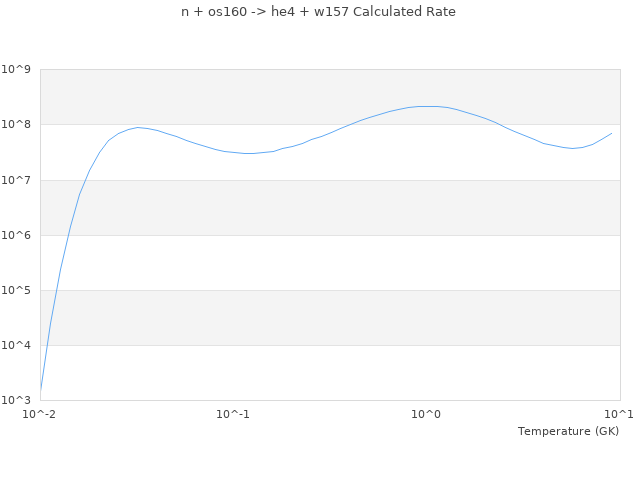640x480 pixels.
Task: Select the 10^8 y-axis tick label
Action: [16, 125]
